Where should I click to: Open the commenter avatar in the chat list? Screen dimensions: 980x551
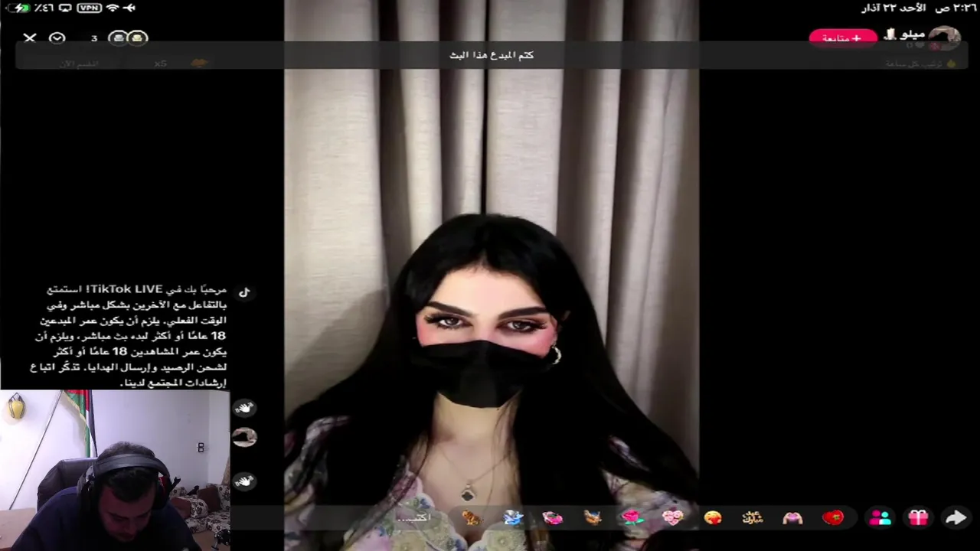[x=244, y=437]
